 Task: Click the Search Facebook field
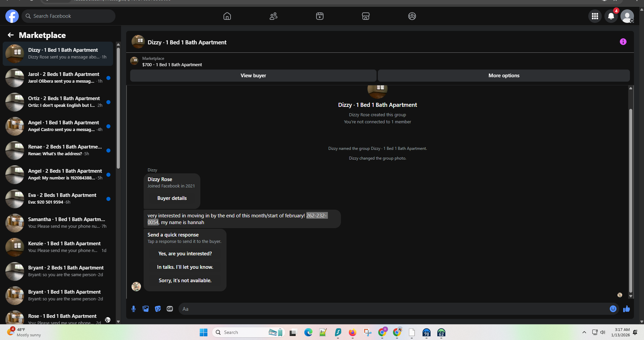point(68,16)
